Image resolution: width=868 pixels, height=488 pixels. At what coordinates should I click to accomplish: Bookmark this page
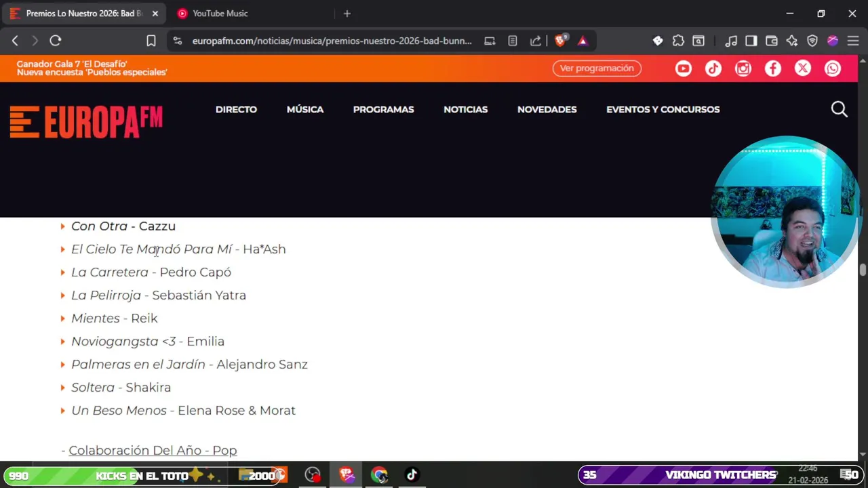coord(151,41)
